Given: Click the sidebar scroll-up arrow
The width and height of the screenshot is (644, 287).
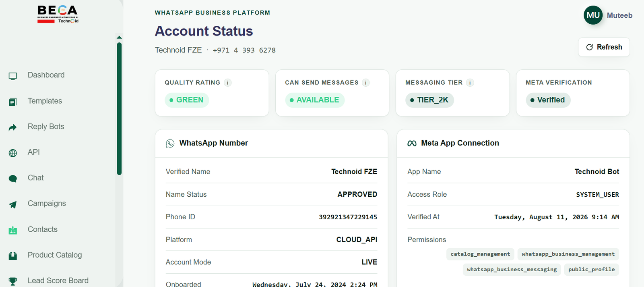Looking at the screenshot, I should point(119,37).
